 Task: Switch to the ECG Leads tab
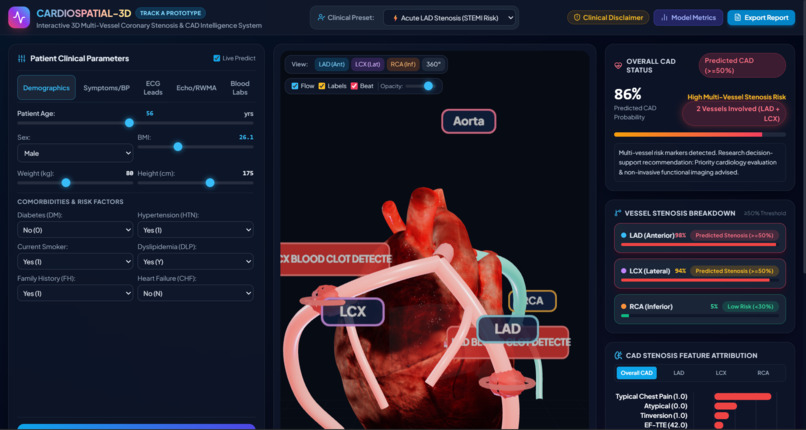coord(153,88)
